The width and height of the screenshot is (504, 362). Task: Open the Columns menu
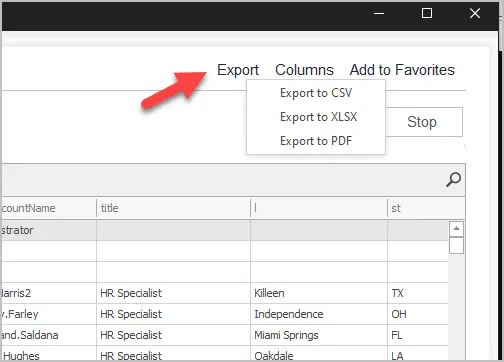(304, 70)
